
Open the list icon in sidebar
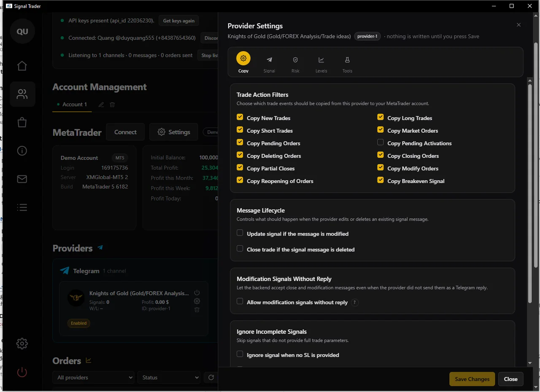pos(22,207)
